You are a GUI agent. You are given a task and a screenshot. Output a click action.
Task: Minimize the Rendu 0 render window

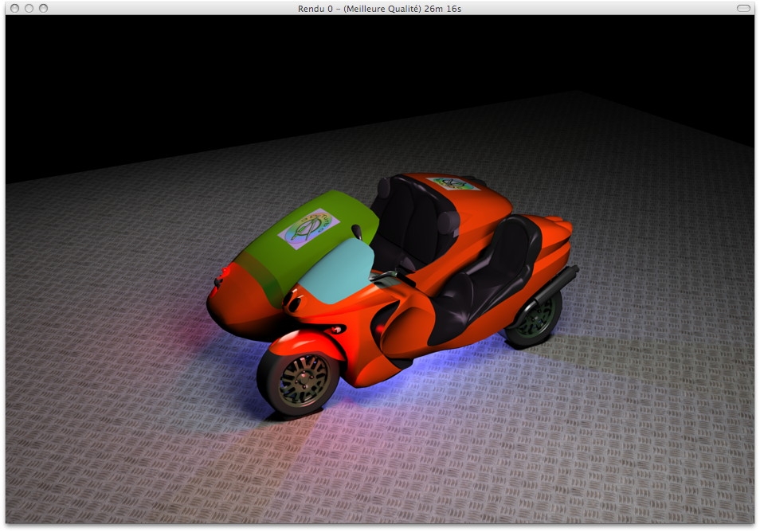(x=29, y=8)
